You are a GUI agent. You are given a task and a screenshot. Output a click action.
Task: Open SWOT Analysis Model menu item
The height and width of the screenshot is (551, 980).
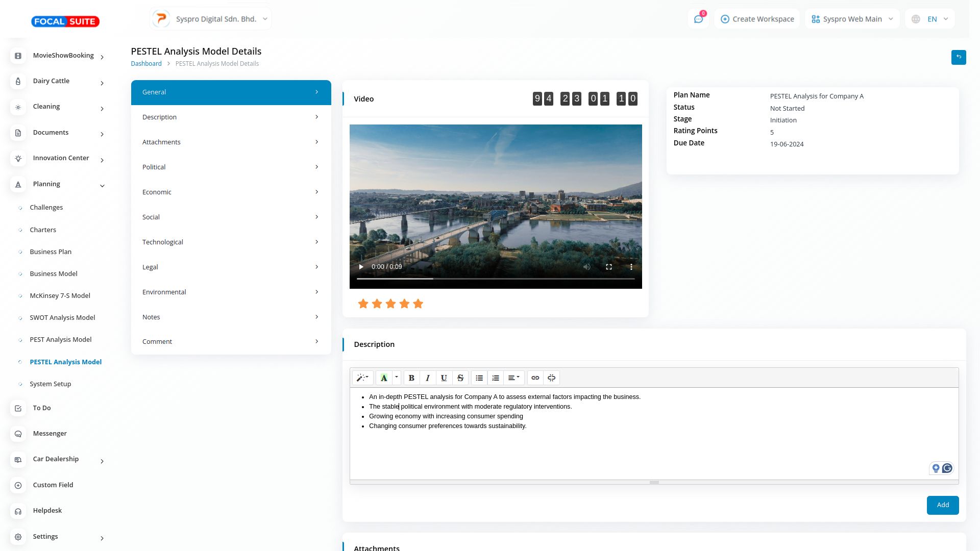[x=62, y=317]
